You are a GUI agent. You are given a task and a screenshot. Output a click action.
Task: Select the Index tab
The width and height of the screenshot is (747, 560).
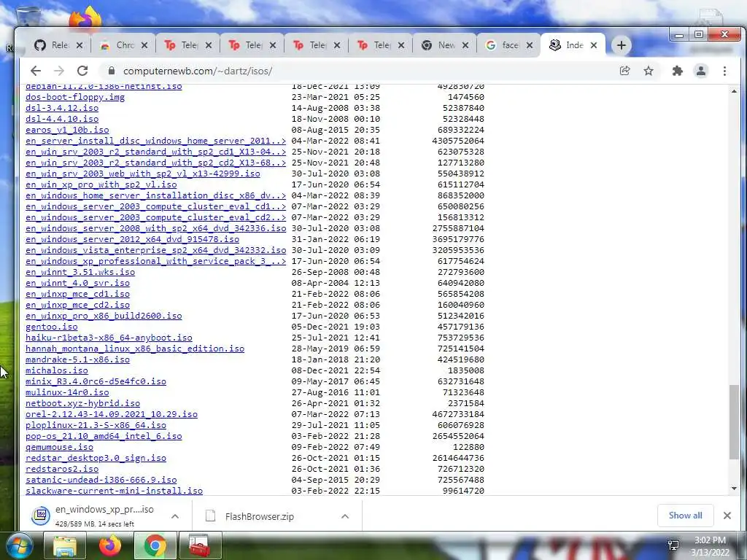point(573,45)
